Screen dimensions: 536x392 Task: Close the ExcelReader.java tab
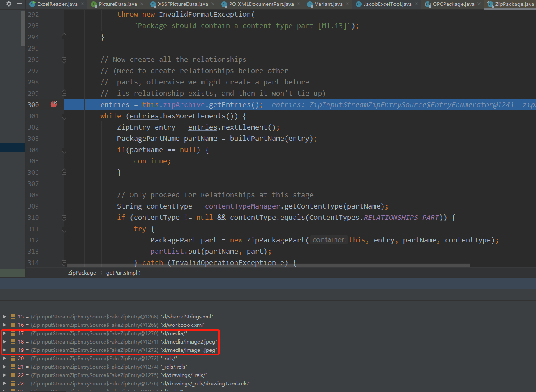(x=82, y=4)
